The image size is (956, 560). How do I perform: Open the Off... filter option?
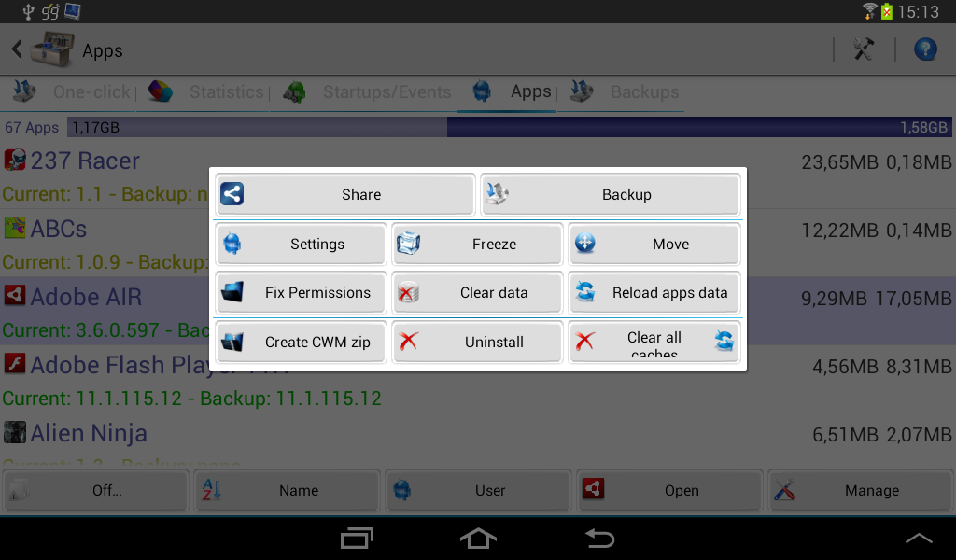[94, 490]
